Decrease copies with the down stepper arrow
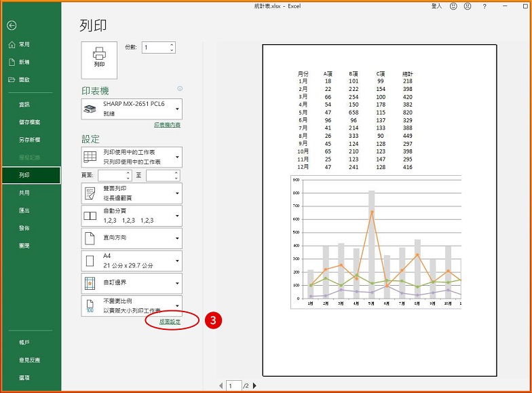532x393 pixels. pos(172,50)
